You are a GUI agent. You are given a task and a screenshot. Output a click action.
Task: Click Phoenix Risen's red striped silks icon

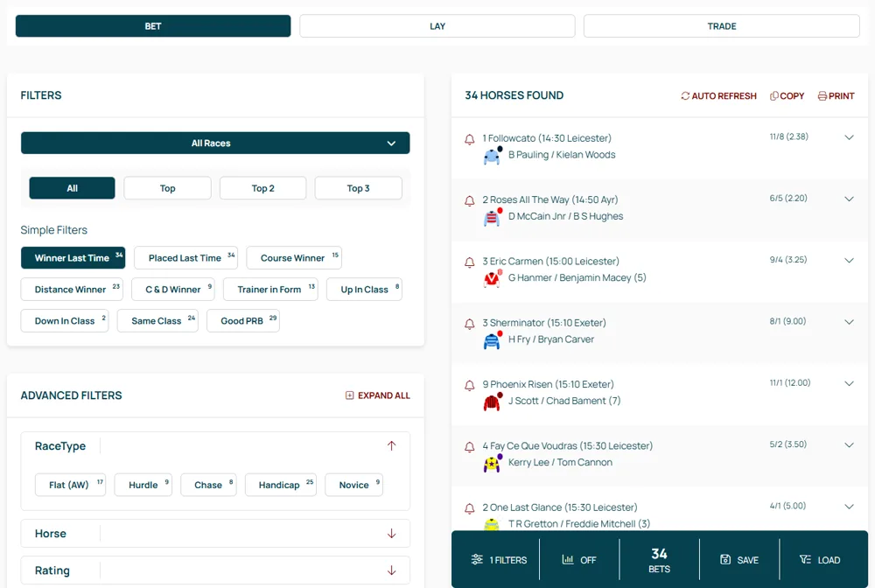493,402
